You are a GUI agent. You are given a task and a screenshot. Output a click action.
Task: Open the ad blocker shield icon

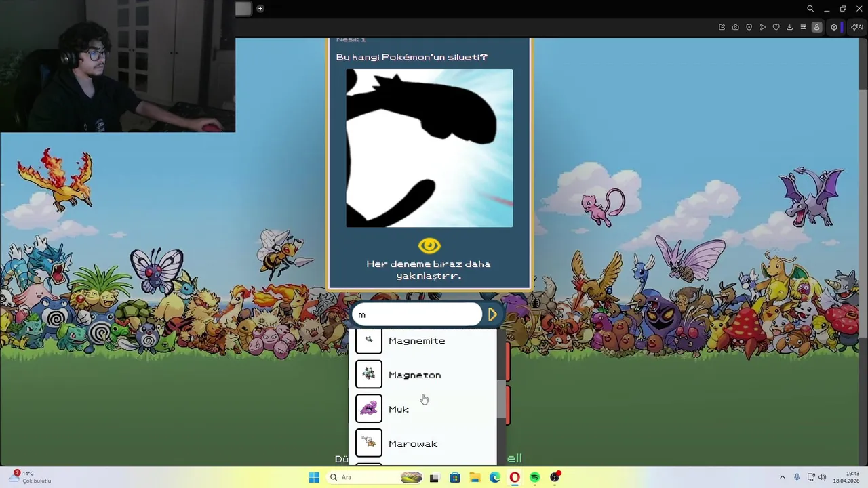click(x=749, y=27)
